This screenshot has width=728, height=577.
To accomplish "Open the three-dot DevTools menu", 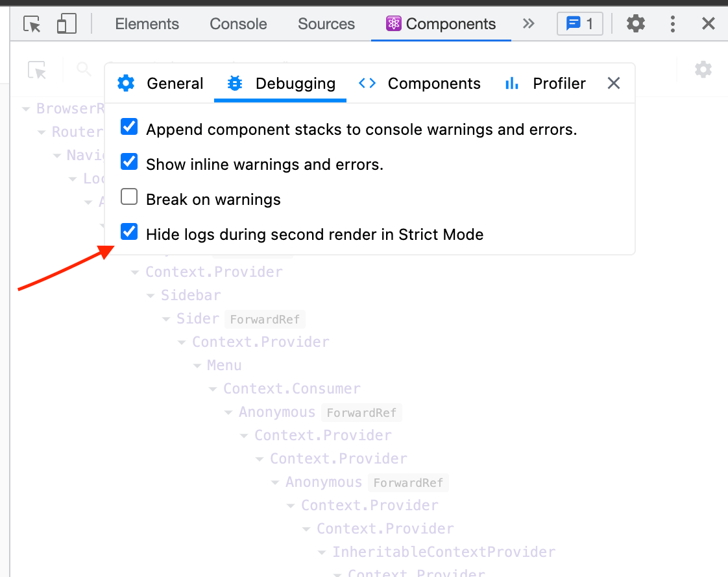I will coord(673,23).
